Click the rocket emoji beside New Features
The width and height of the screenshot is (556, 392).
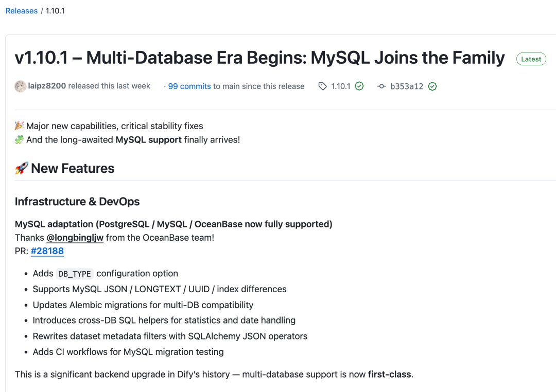tap(21, 168)
